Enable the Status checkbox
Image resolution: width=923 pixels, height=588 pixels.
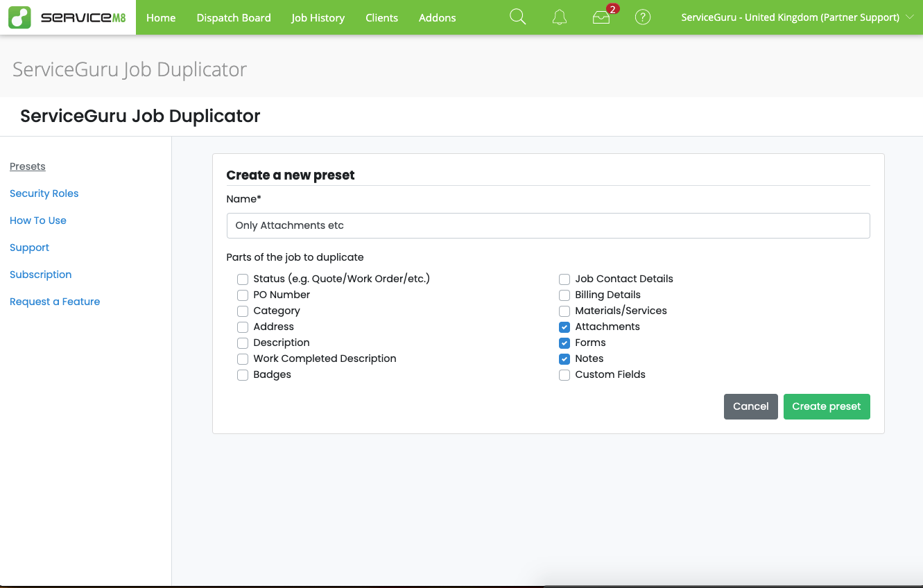pyautogui.click(x=243, y=279)
